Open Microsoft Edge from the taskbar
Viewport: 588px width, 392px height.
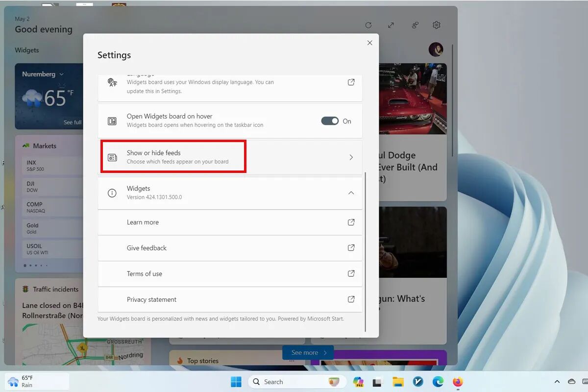pos(438,382)
